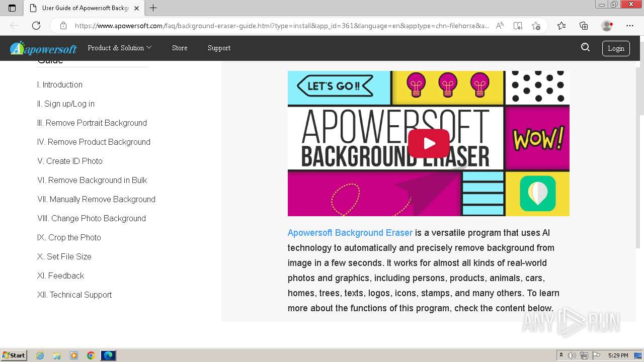Show hidden system tray icons
Image resolution: width=644 pixels, height=362 pixels.
click(x=561, y=355)
